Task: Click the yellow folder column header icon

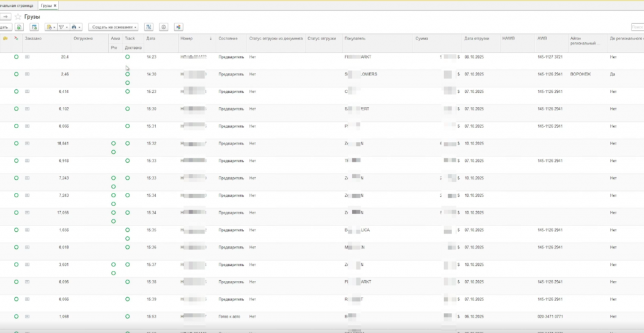Action: 6,38
